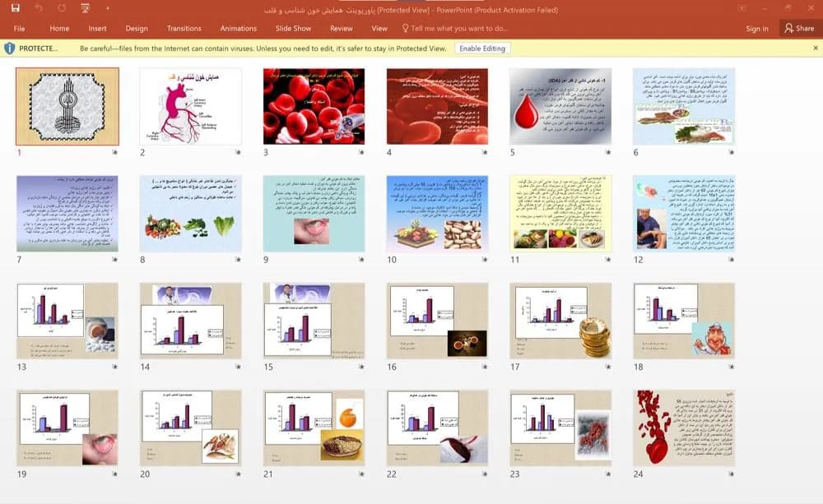Image resolution: width=823 pixels, height=504 pixels.
Task: Click the transition star icon under slide 20
Action: pyautogui.click(x=238, y=474)
